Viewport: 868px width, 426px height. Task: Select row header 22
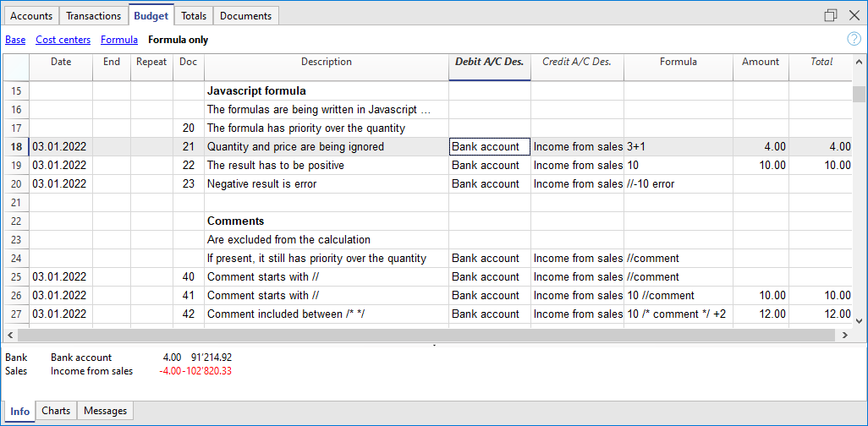16,221
